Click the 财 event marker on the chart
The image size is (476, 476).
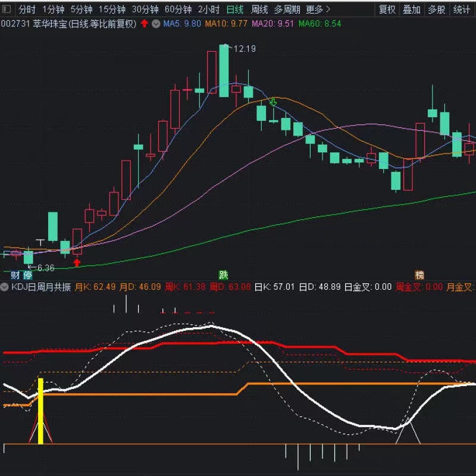click(15, 275)
